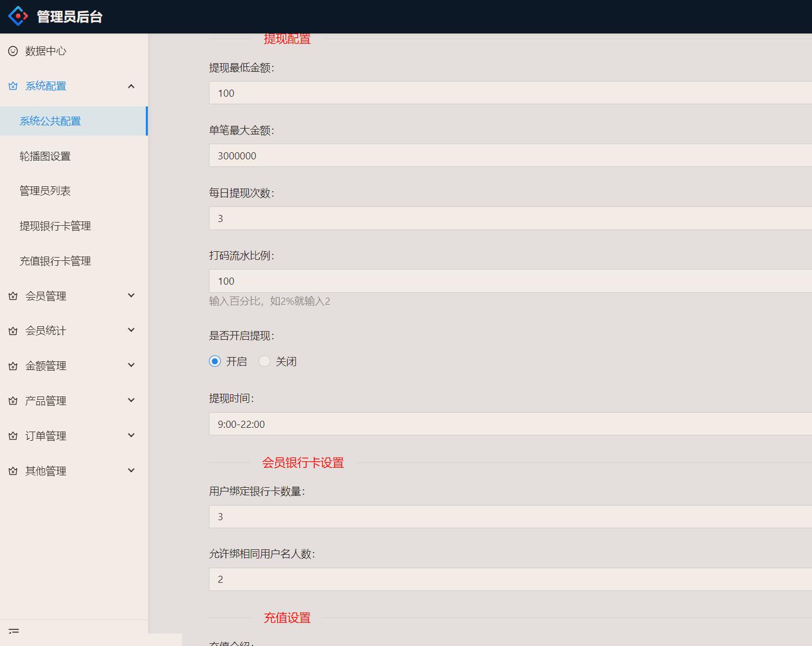The image size is (812, 646).
Task: Expand the 会员统计 submenu chevron
Action: coord(131,330)
